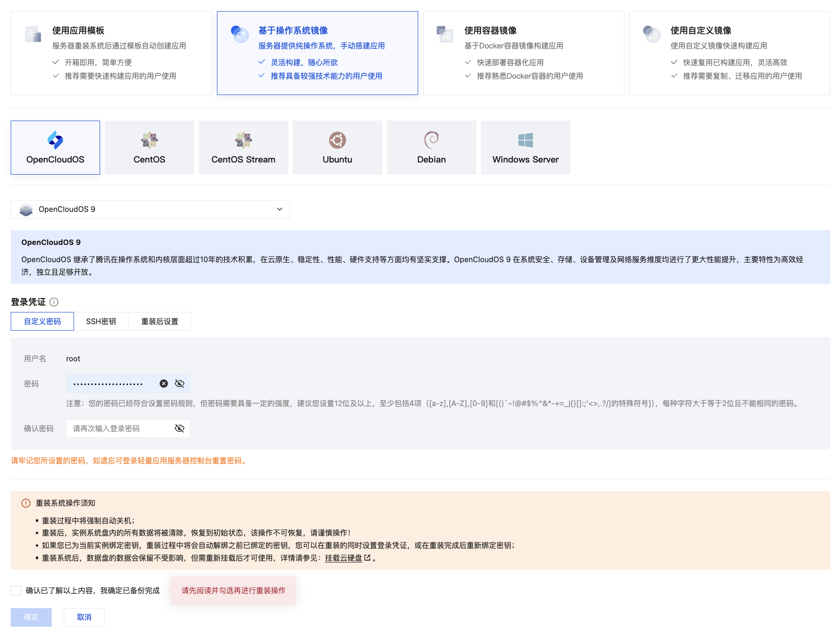Choose the CentOS operating system tile
The height and width of the screenshot is (637, 840).
click(149, 148)
